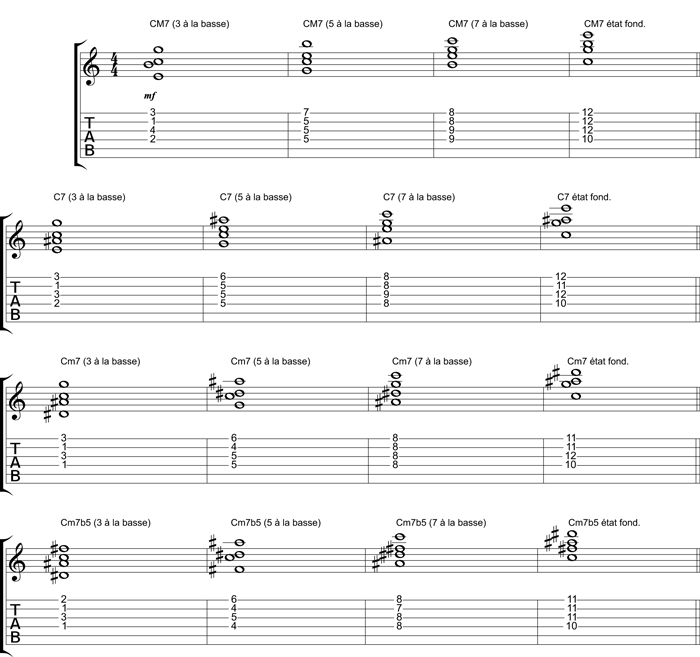Select the CM7 (3 à la basse) chord label
Screen dimensions: 700x657
189,24
